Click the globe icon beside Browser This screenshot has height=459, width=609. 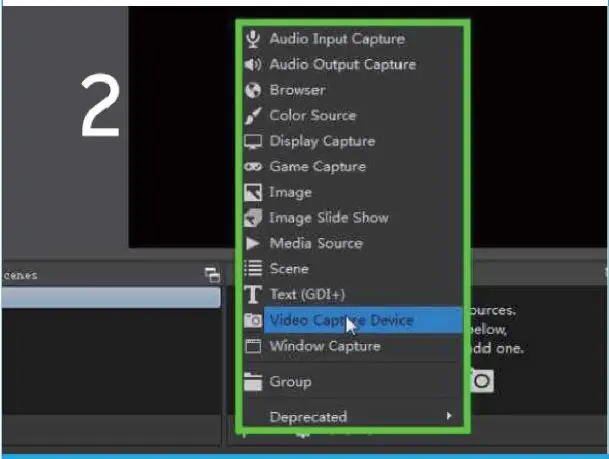(x=253, y=90)
